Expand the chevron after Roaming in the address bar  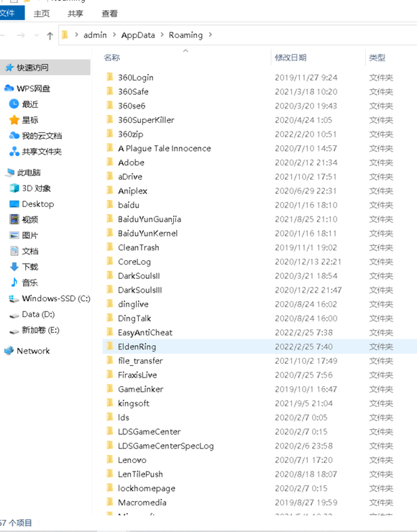pyautogui.click(x=211, y=35)
